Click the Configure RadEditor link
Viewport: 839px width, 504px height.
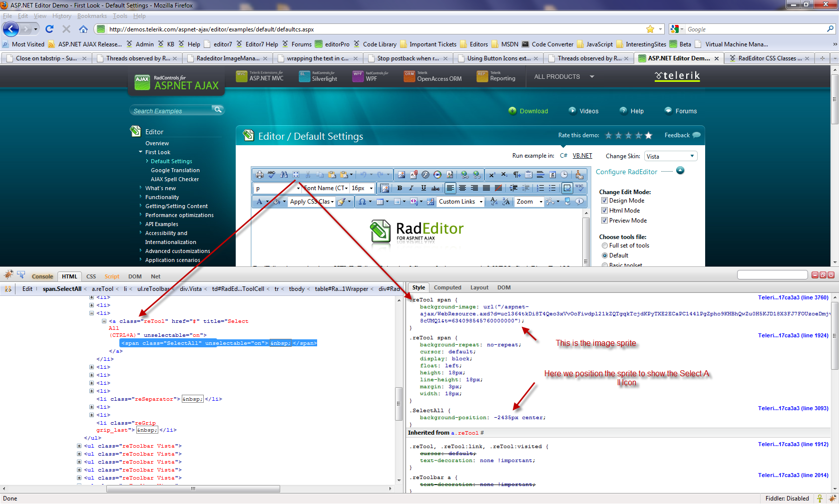pyautogui.click(x=626, y=172)
